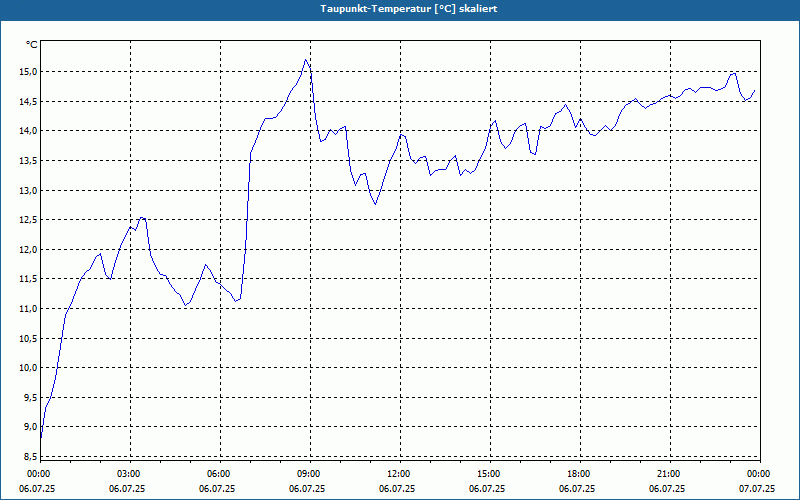Screen dimensions: 800x500
Task: Click the 03:00 time label
Action: tap(131, 474)
